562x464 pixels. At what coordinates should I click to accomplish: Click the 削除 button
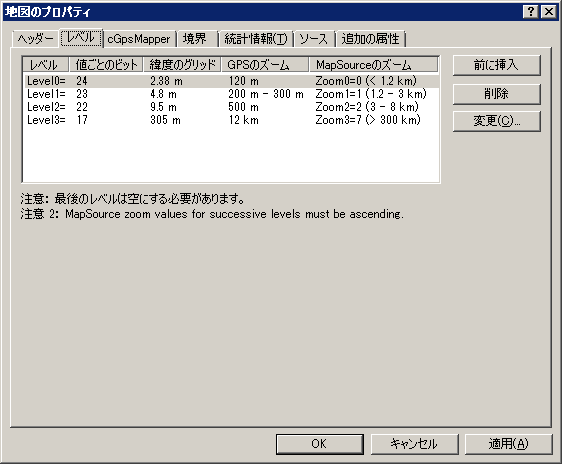click(496, 94)
